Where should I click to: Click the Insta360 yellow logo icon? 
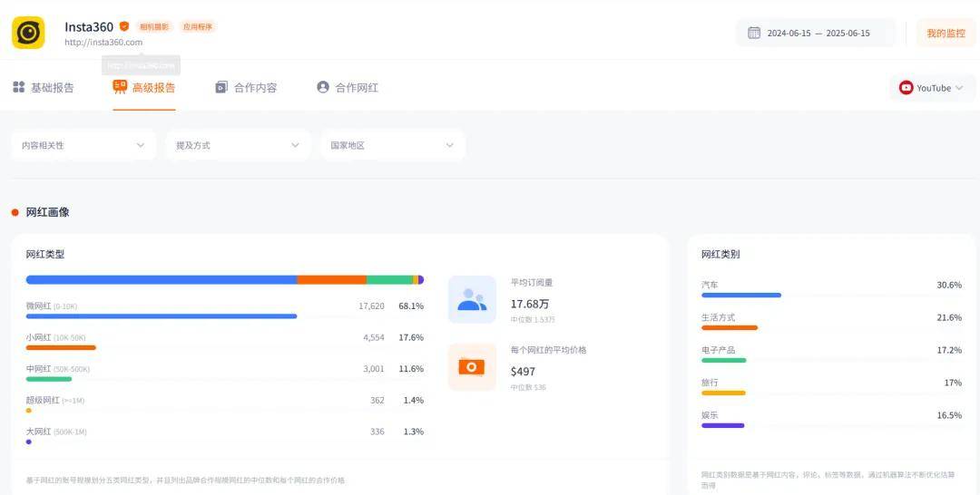tap(28, 34)
